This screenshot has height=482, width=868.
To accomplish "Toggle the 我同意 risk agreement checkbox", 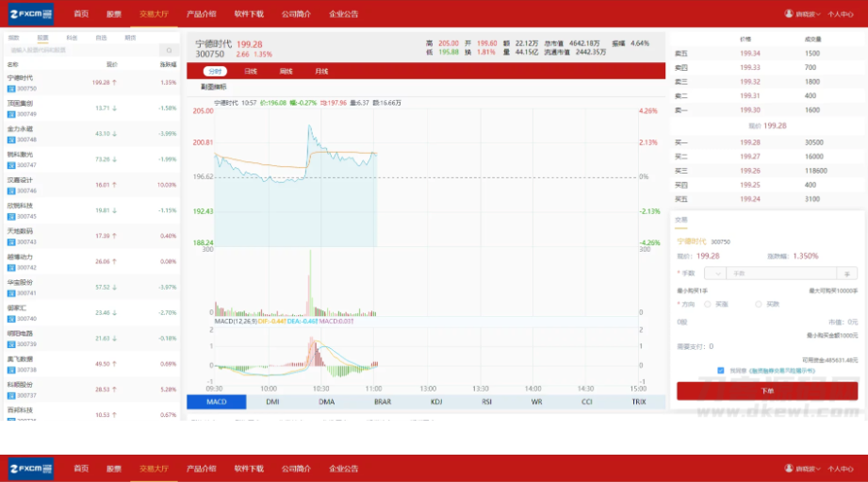I will pos(721,371).
